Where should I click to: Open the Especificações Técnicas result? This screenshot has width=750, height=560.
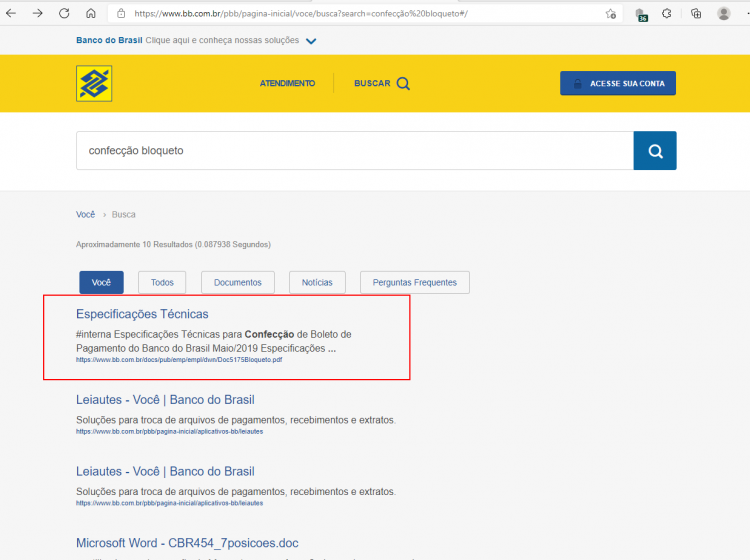pyautogui.click(x=142, y=314)
